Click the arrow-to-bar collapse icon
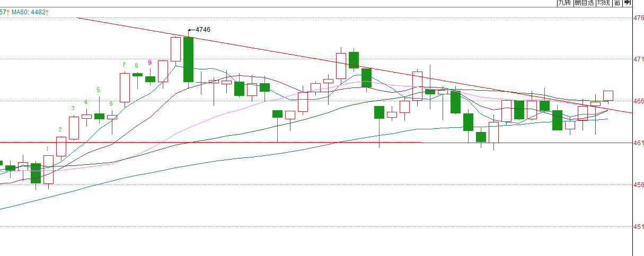Image resolution: width=644 pixels, height=256 pixels. pos(628,3)
